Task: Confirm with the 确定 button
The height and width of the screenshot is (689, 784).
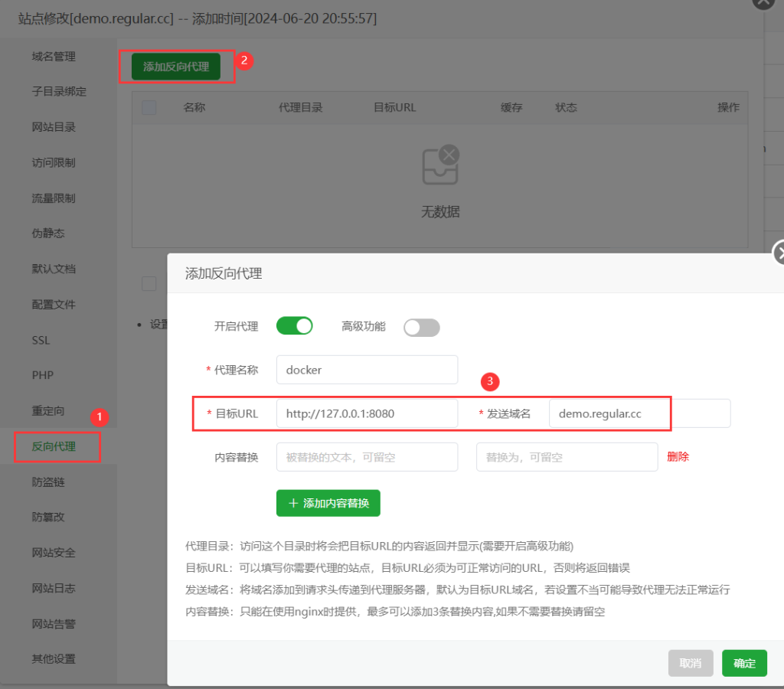Action: click(744, 663)
